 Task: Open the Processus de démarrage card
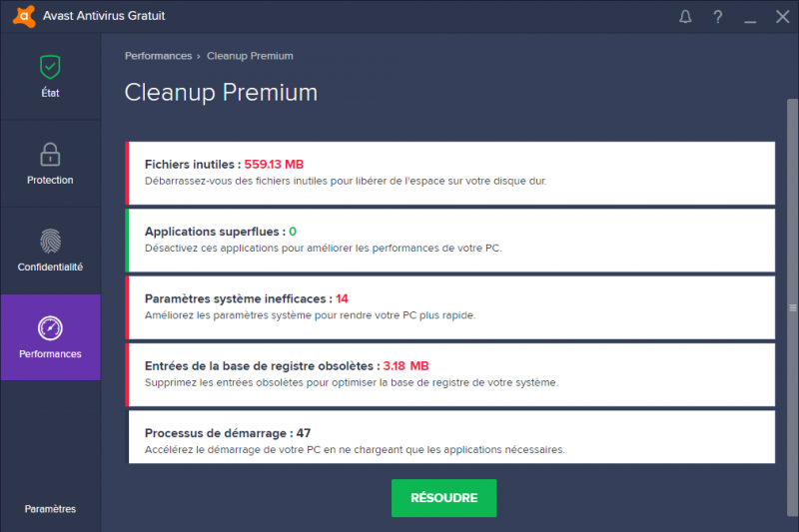pyautogui.click(x=450, y=437)
